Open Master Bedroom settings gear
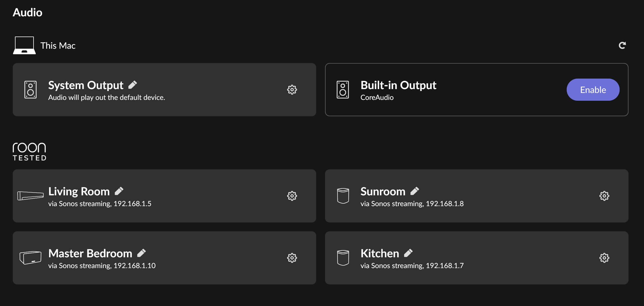644x306 pixels. [292, 258]
